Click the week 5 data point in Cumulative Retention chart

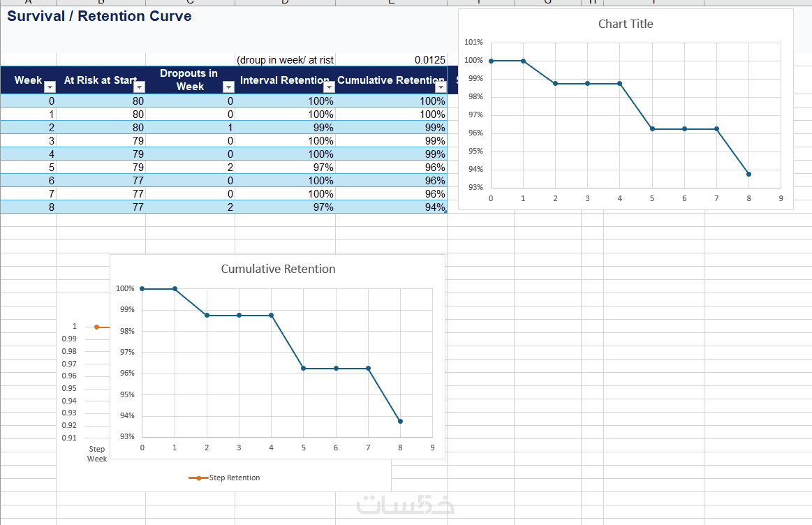click(304, 368)
